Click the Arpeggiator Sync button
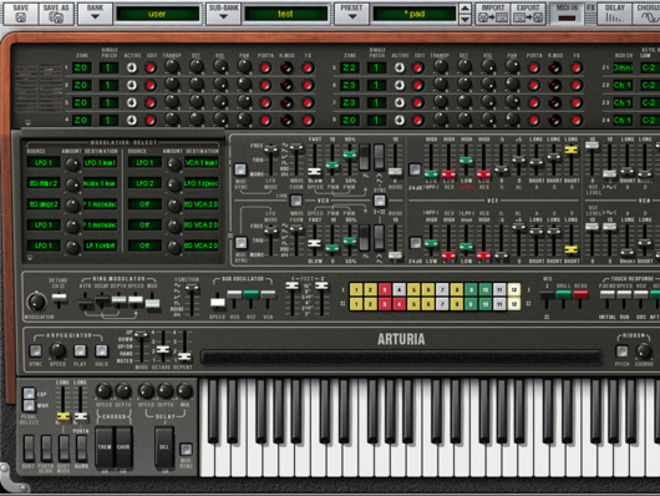Screen dimensions: 660x496 [x=36, y=350]
